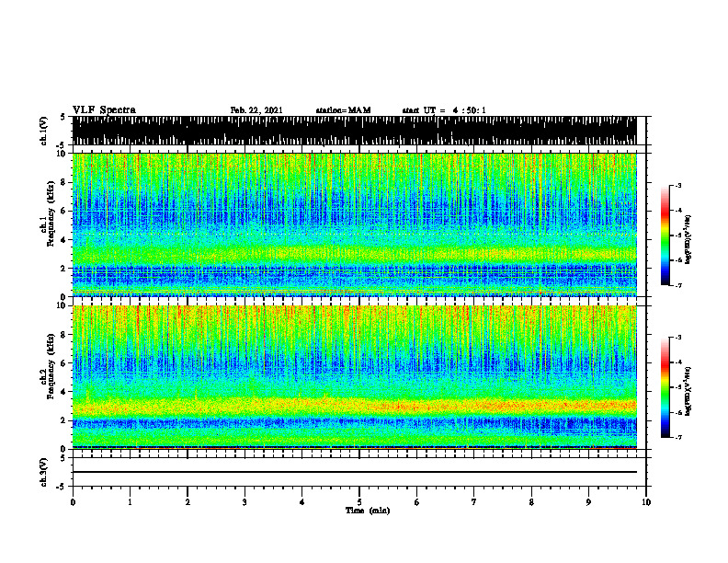This screenshot has width=728, height=563.
Task: Click the ch.1 spectrogram plot
Action: (354, 224)
